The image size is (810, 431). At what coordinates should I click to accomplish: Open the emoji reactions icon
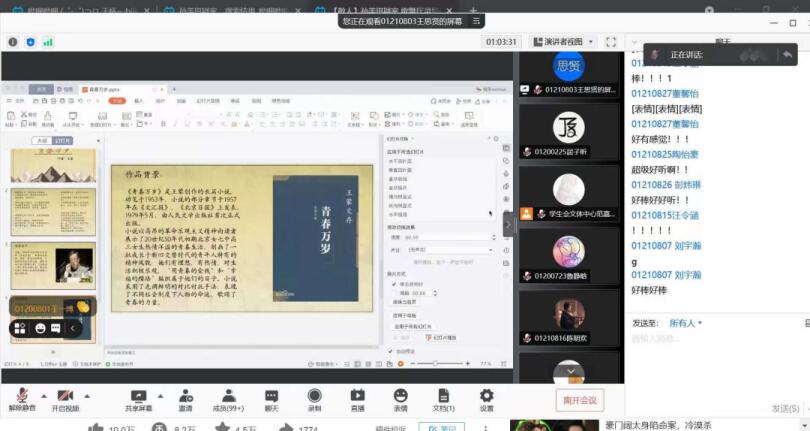coord(400,395)
